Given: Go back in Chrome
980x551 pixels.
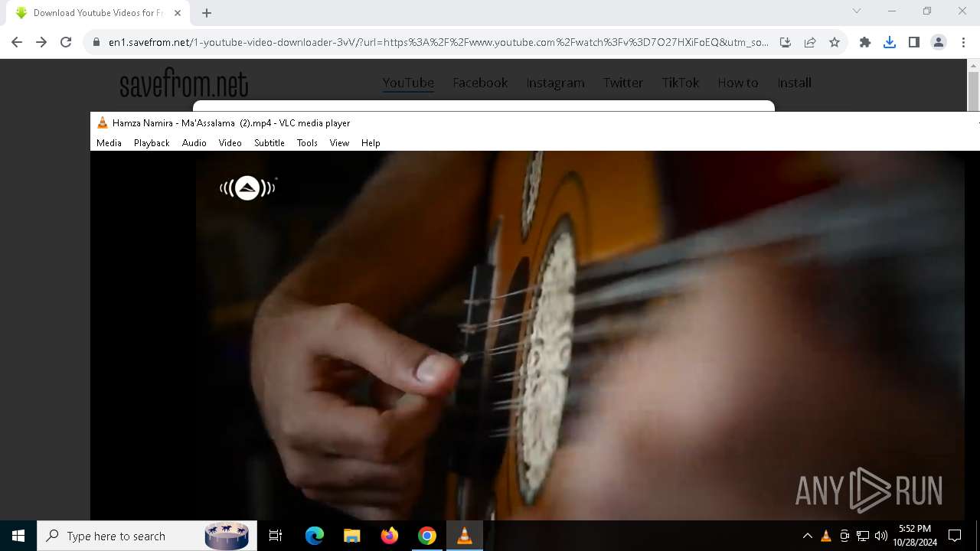Looking at the screenshot, I should tap(17, 43).
